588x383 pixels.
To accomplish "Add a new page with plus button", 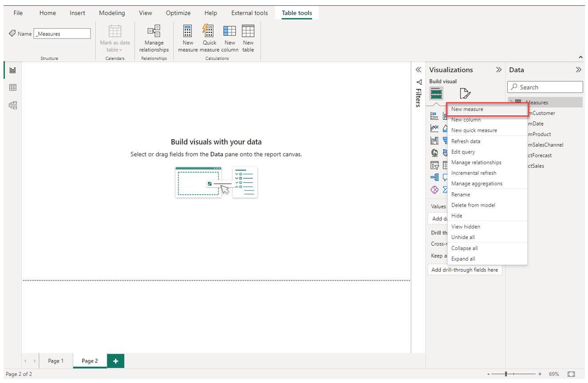I will pos(116,361).
